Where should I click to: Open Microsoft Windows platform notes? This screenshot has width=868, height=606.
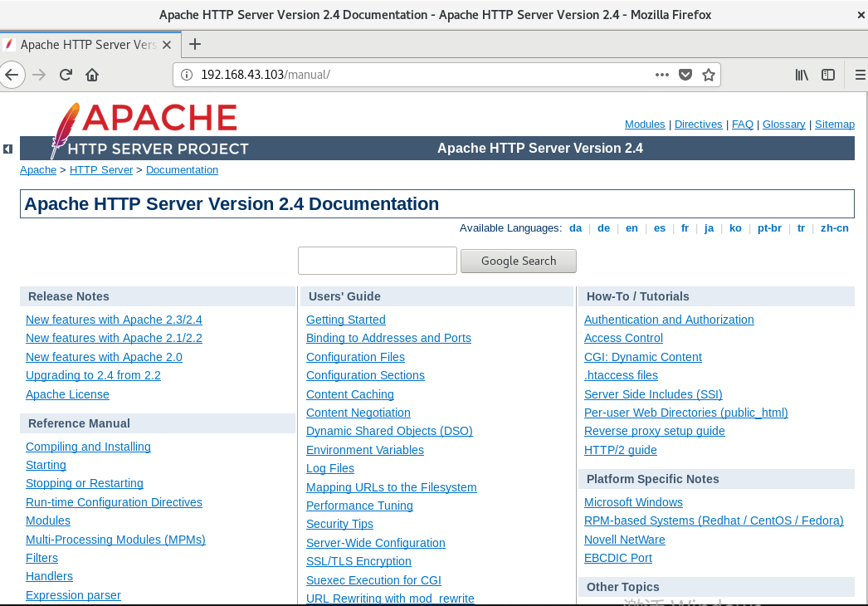[x=633, y=502]
